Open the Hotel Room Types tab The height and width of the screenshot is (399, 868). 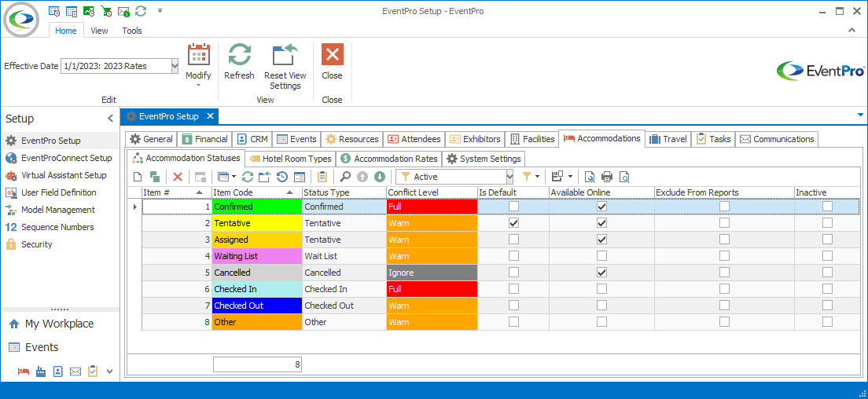[x=291, y=159]
